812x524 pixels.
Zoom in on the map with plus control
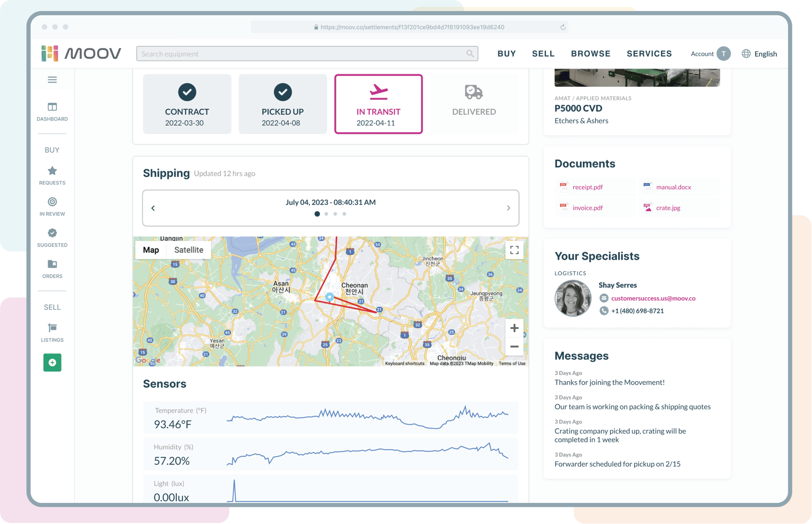(x=514, y=328)
